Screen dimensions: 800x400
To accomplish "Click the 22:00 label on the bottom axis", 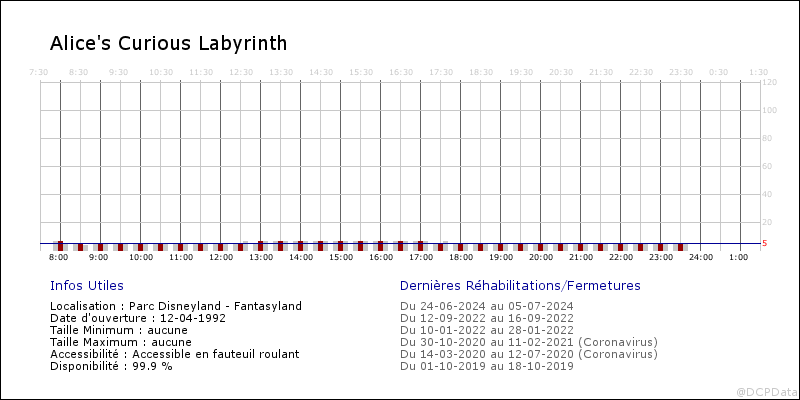I will coord(621,258).
